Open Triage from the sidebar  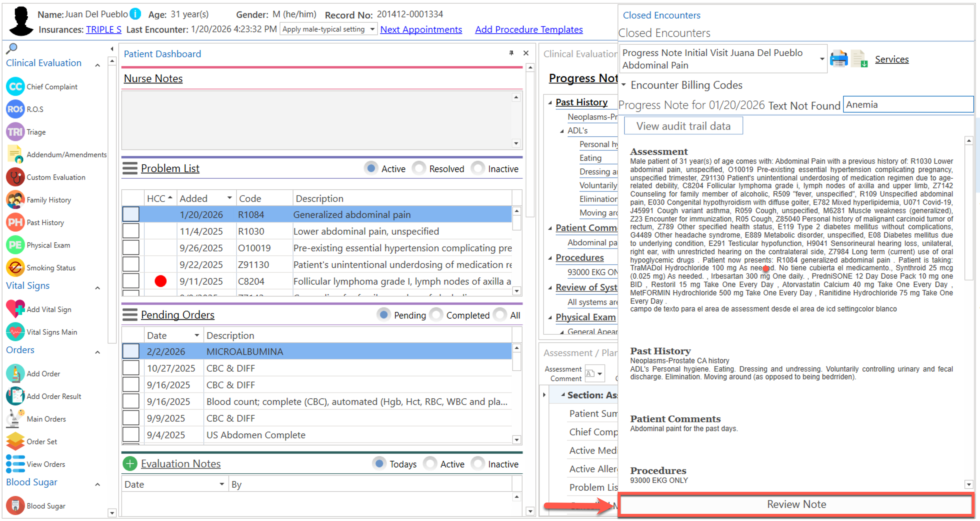tap(15, 132)
